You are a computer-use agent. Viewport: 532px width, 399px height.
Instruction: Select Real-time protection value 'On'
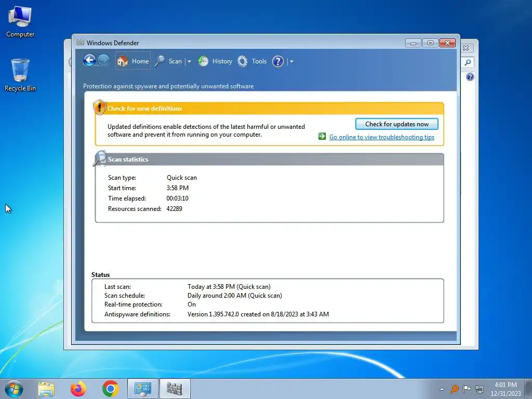click(192, 304)
